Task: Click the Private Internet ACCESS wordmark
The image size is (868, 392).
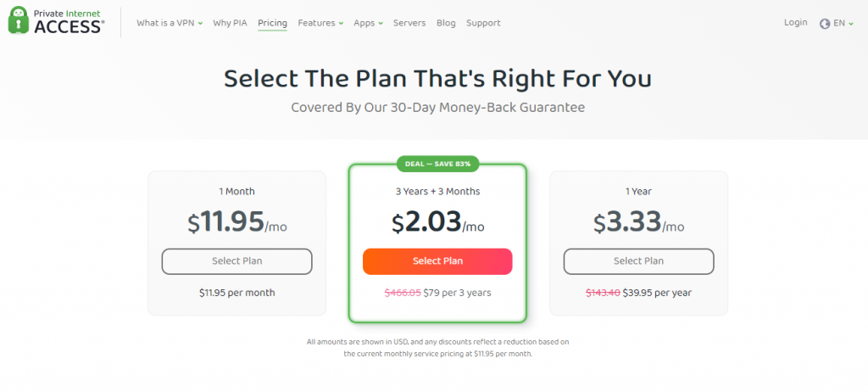Action: tap(69, 20)
